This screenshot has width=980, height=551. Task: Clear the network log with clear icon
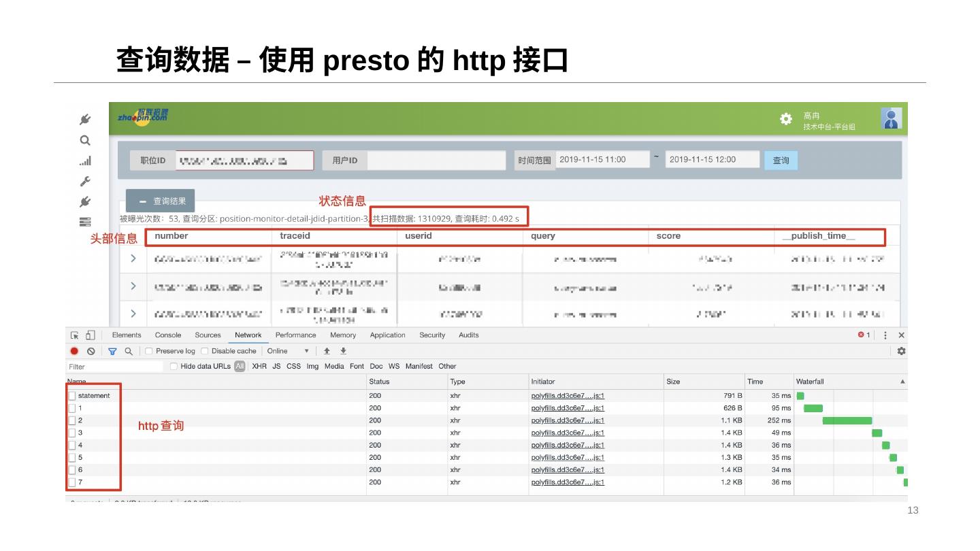(91, 352)
